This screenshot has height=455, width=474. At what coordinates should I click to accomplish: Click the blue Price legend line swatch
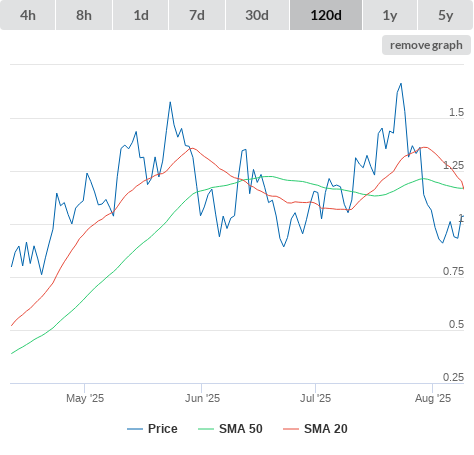135,429
